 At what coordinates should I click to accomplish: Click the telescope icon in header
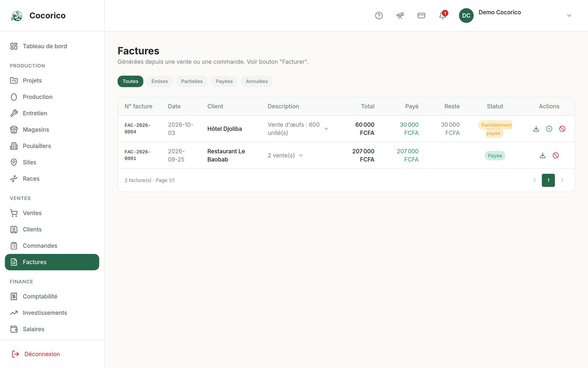point(400,15)
